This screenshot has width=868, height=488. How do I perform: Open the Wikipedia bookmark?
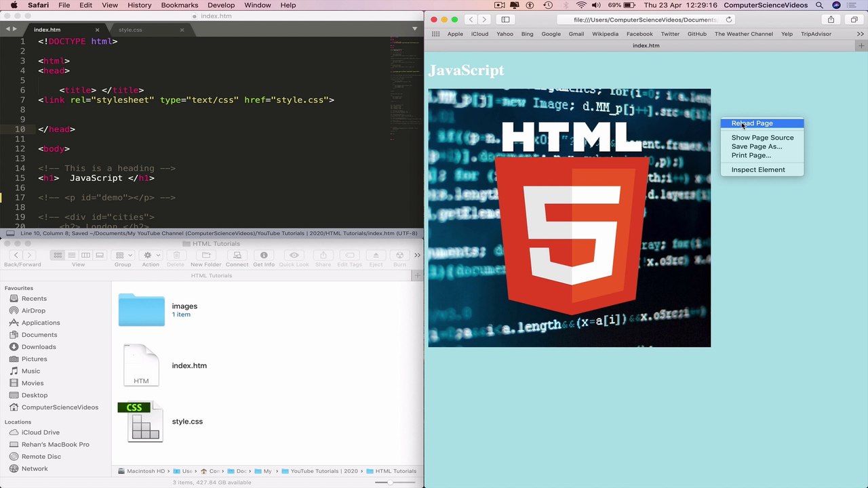pos(605,34)
